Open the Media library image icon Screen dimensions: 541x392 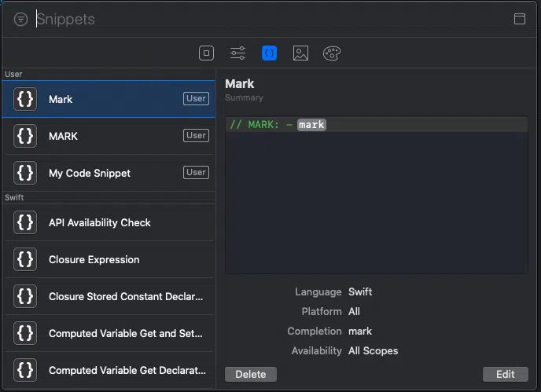tap(300, 53)
